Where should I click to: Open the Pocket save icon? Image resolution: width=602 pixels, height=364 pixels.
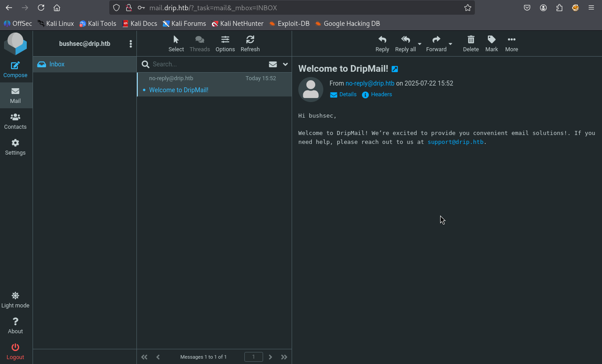(x=527, y=8)
